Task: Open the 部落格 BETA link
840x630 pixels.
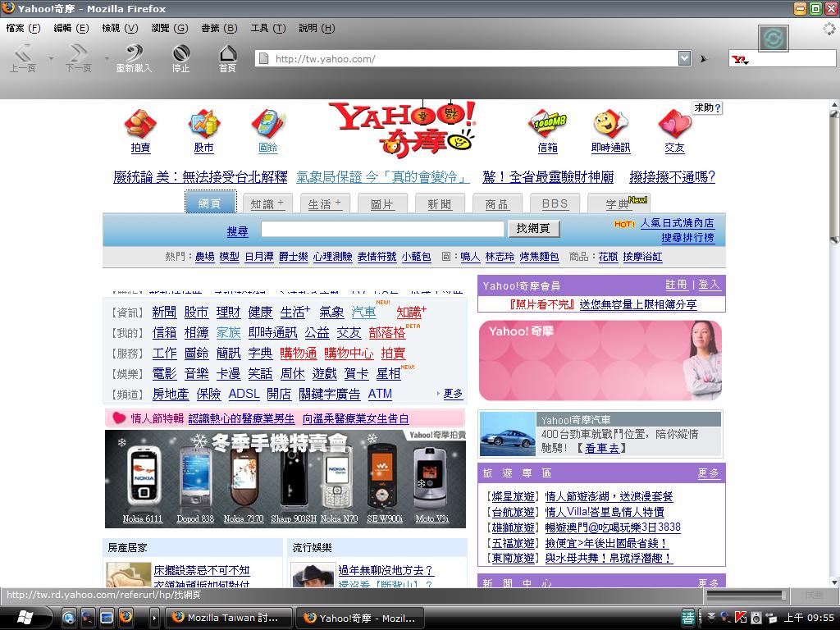Action: click(387, 333)
